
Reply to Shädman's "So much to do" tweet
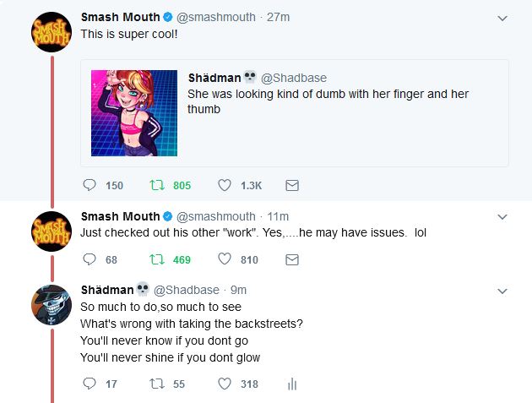click(x=90, y=384)
